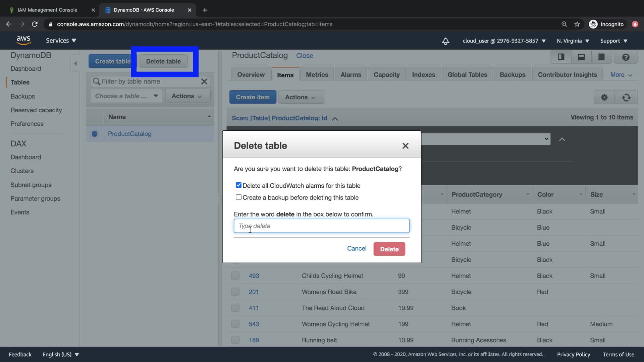Switch to side-by-side split panel layout icon

coord(561,57)
